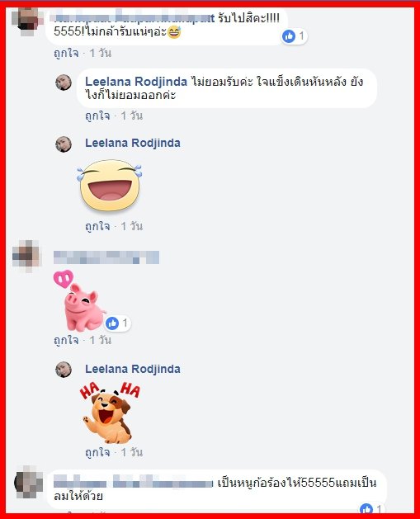The width and height of the screenshot is (420, 519).
Task: Open Leelana Rodjinda name in text reply
Action: tap(136, 82)
